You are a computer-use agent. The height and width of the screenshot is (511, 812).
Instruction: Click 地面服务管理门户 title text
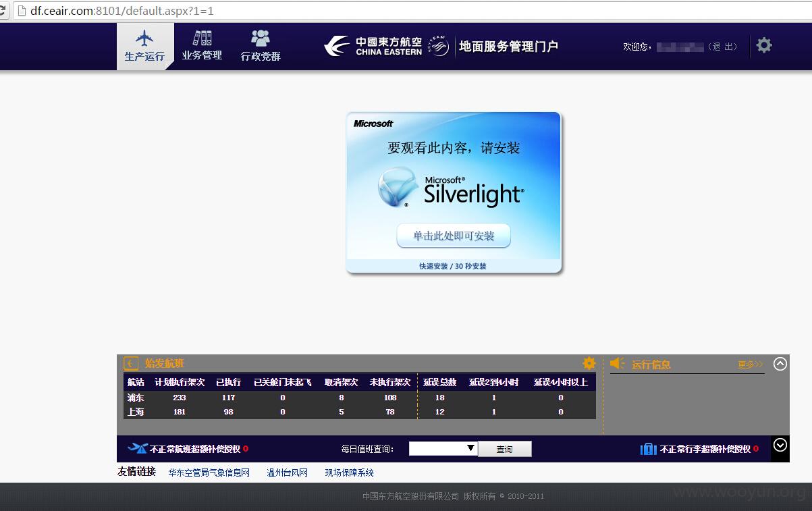tap(509, 47)
